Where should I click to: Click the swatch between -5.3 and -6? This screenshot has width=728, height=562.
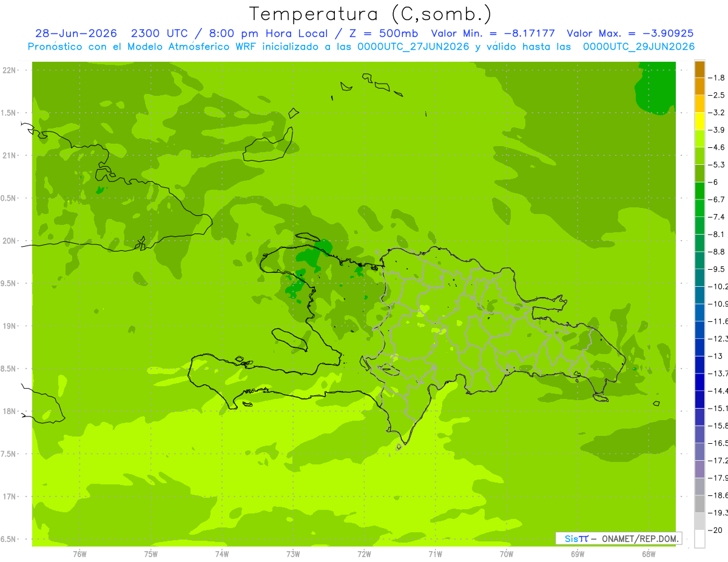(699, 173)
